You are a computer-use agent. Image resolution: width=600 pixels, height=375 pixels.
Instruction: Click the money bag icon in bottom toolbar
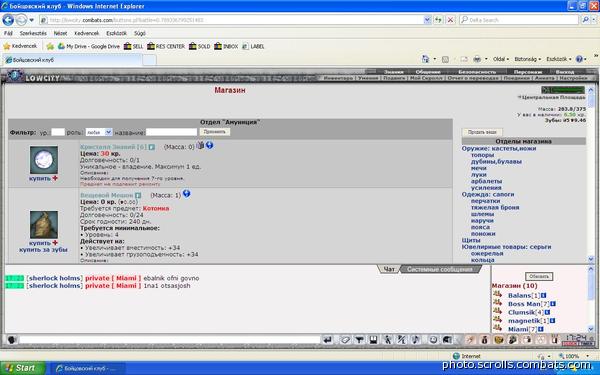point(484,340)
